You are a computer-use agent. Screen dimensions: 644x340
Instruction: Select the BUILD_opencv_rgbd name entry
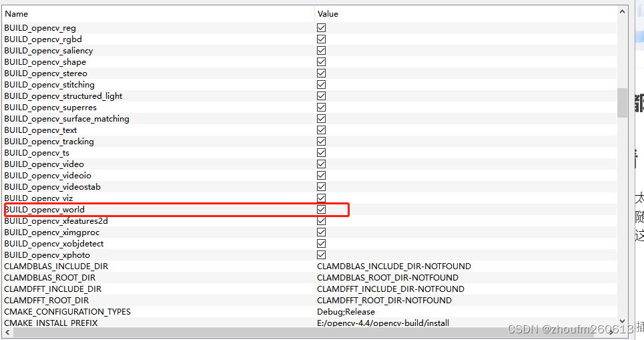point(43,39)
